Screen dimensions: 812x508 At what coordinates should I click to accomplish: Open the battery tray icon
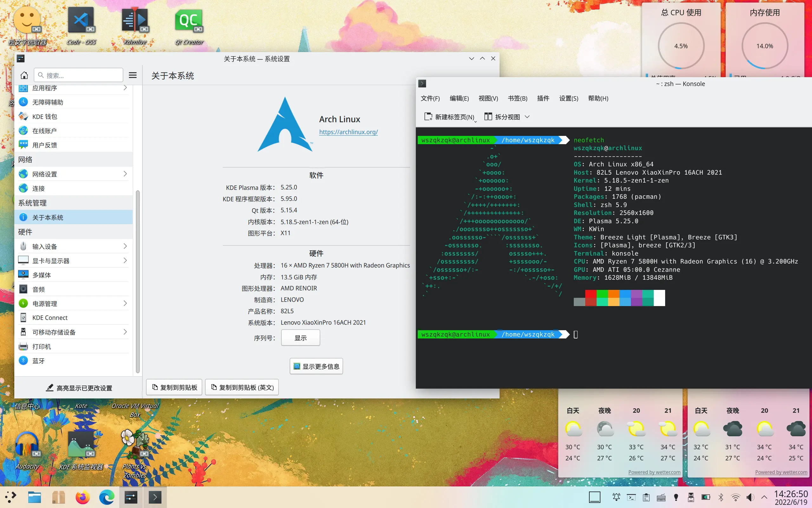tap(706, 497)
